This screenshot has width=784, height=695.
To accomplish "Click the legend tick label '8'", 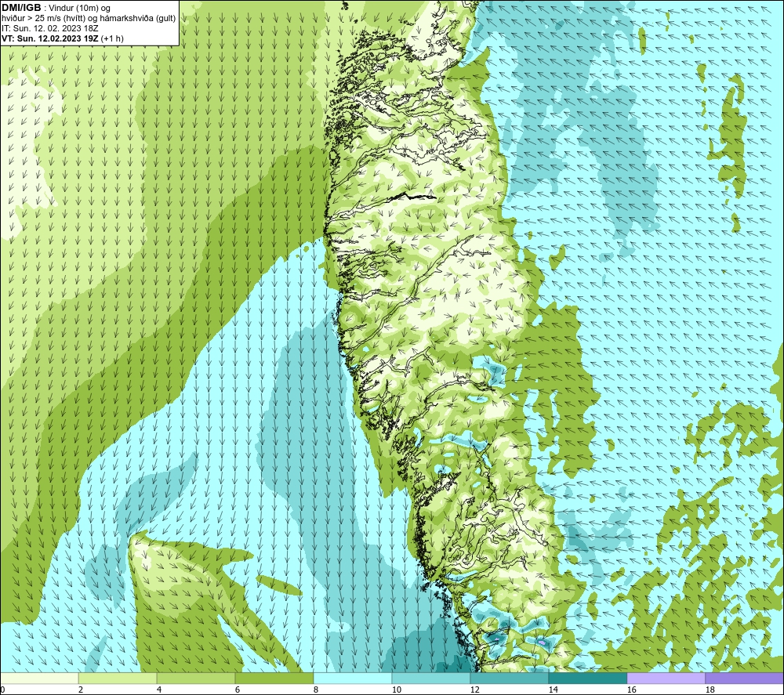I will click(x=315, y=690).
